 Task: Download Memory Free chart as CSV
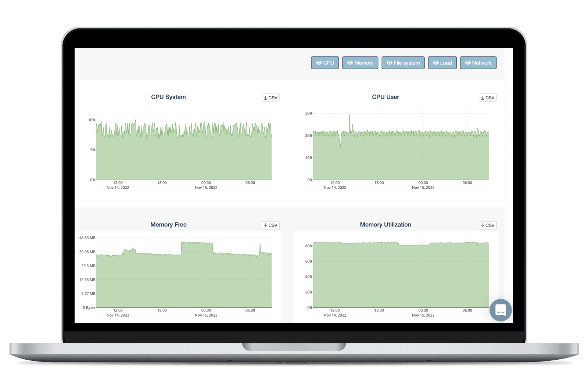tap(270, 225)
